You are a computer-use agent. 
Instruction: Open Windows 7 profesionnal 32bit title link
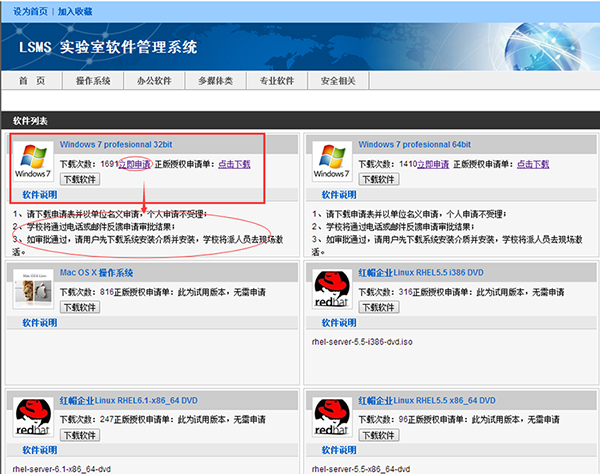(116, 145)
